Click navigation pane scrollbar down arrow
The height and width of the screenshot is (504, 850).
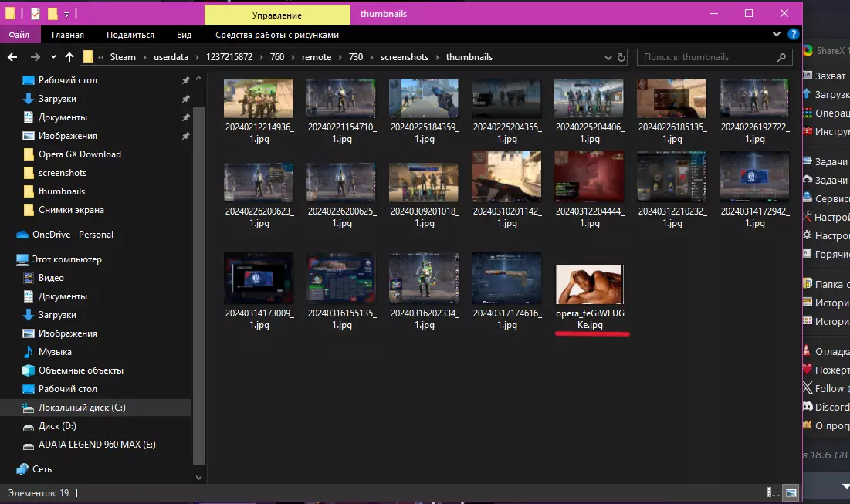pos(198,478)
